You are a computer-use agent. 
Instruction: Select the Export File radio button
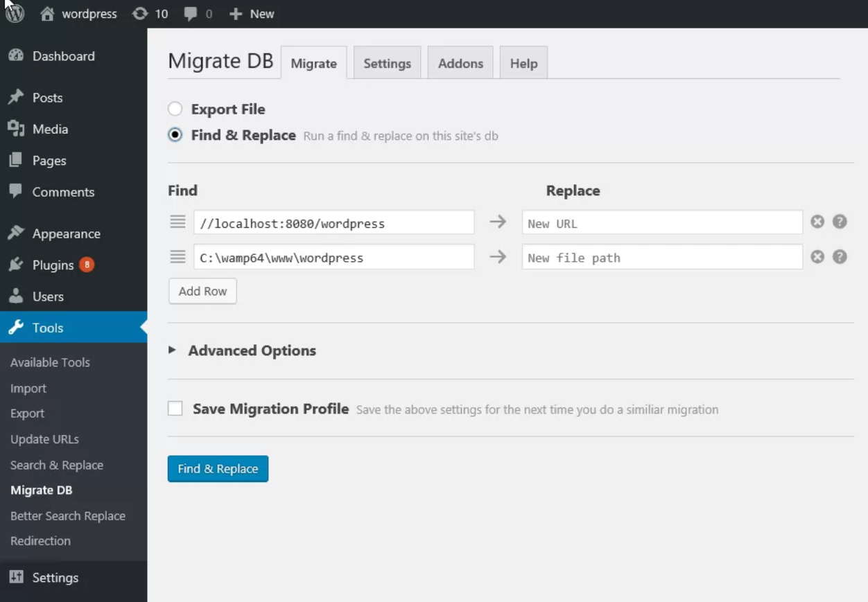pyautogui.click(x=175, y=109)
